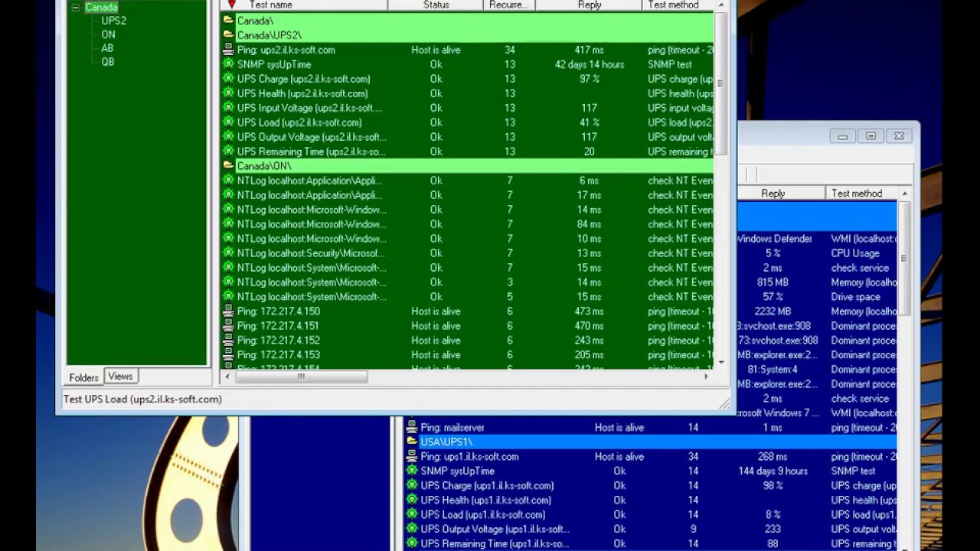Image resolution: width=980 pixels, height=551 pixels.
Task: Click the icon of UPS Health (ups2.il.ks-soft.com)
Action: pos(228,93)
